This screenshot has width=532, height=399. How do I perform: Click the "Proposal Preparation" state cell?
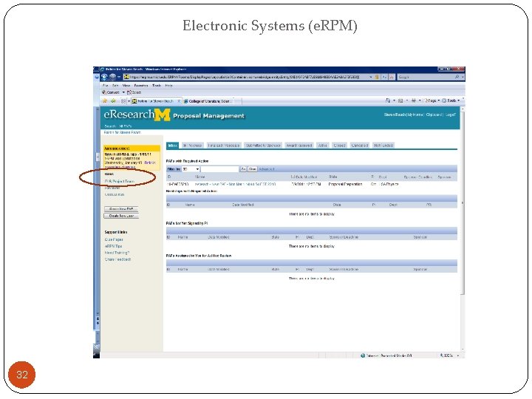345,184
